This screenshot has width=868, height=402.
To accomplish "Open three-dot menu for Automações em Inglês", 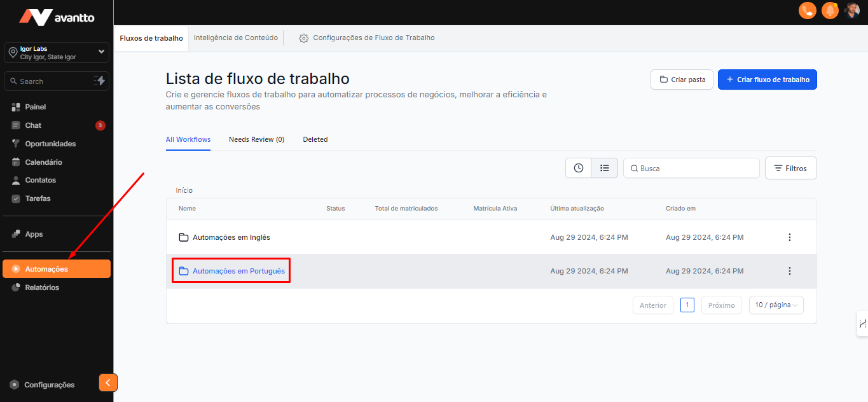I will tap(790, 237).
